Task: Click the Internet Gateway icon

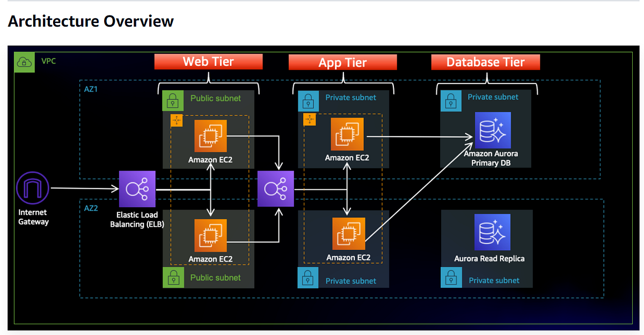Action: coord(32,188)
